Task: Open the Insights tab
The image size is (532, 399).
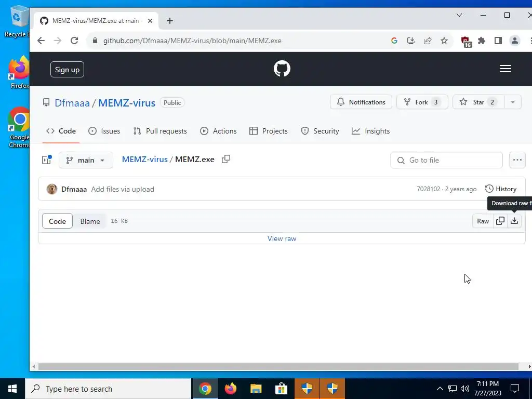Action: click(370, 131)
